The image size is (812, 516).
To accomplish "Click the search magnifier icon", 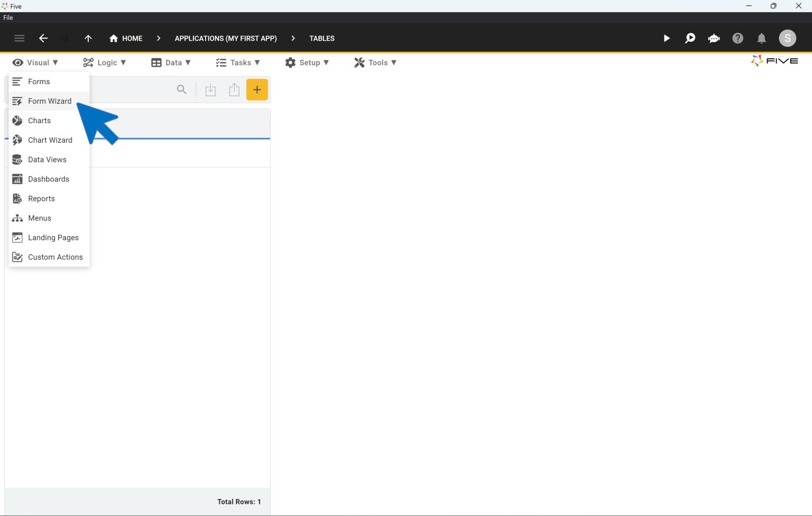I will coord(181,90).
